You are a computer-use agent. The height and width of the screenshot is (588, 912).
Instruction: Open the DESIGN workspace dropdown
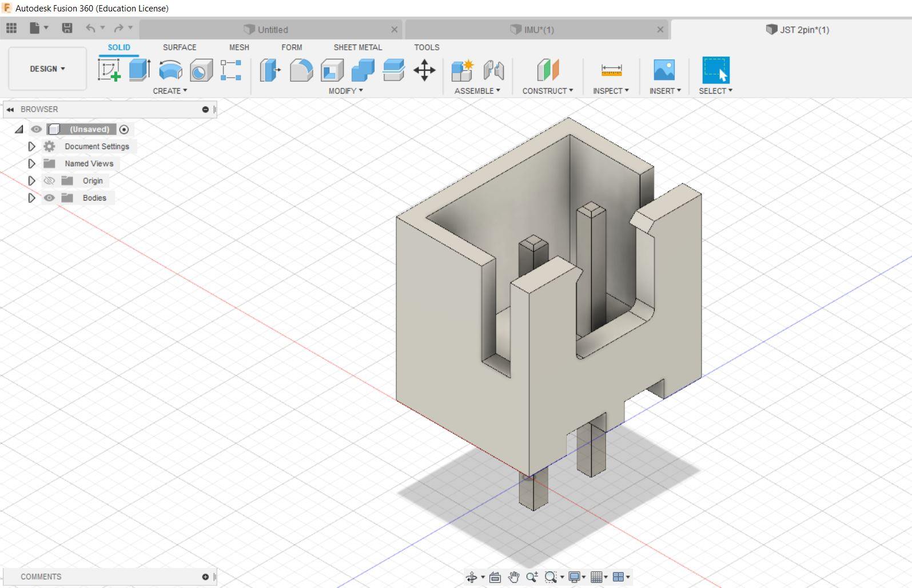click(47, 69)
